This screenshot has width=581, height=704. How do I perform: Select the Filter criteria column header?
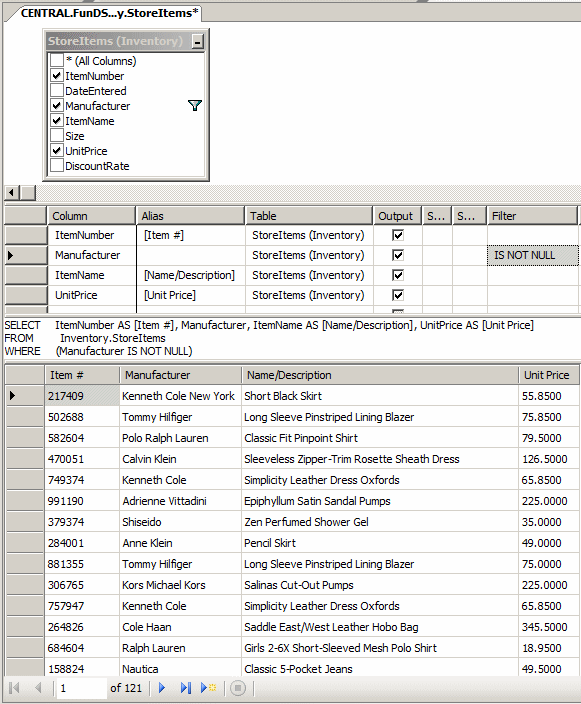click(x=532, y=216)
